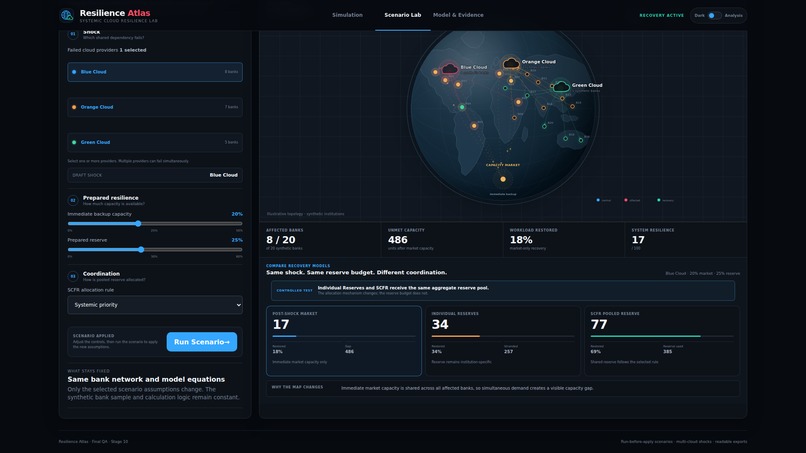Click the 'Failed cloud providers 1 selected' label
Screen dimensions: 806x453
[107, 50]
